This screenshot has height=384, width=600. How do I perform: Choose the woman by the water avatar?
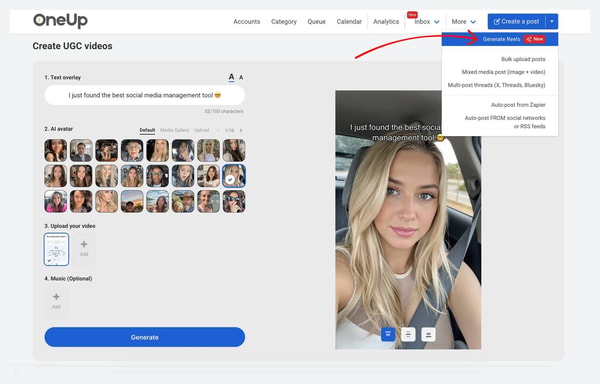(157, 202)
